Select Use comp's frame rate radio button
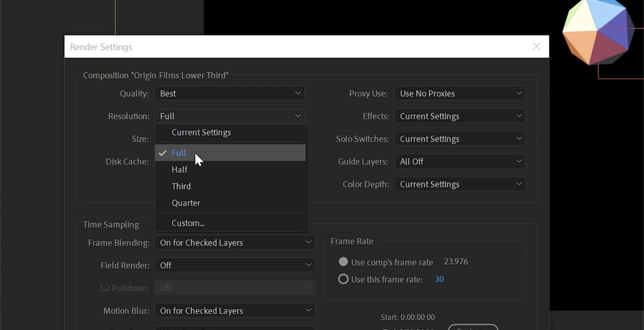 coord(343,262)
